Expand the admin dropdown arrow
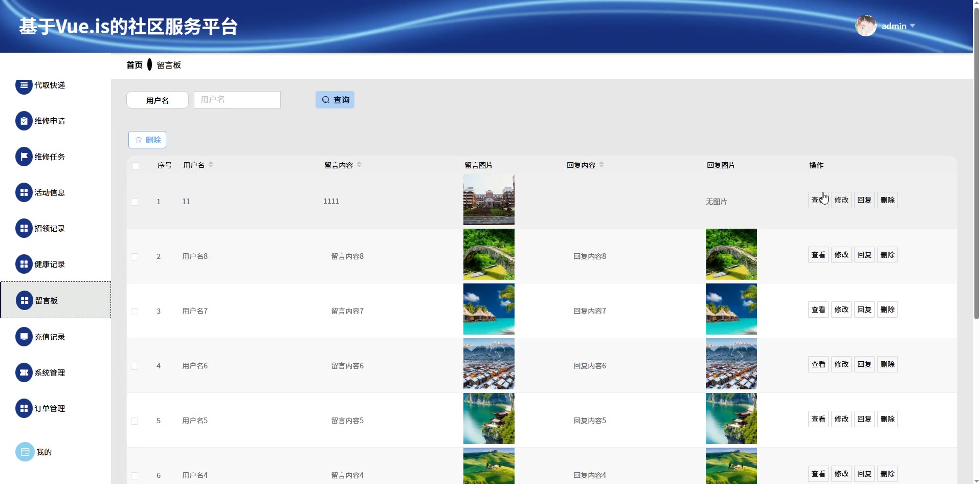Image resolution: width=980 pixels, height=484 pixels. click(912, 26)
